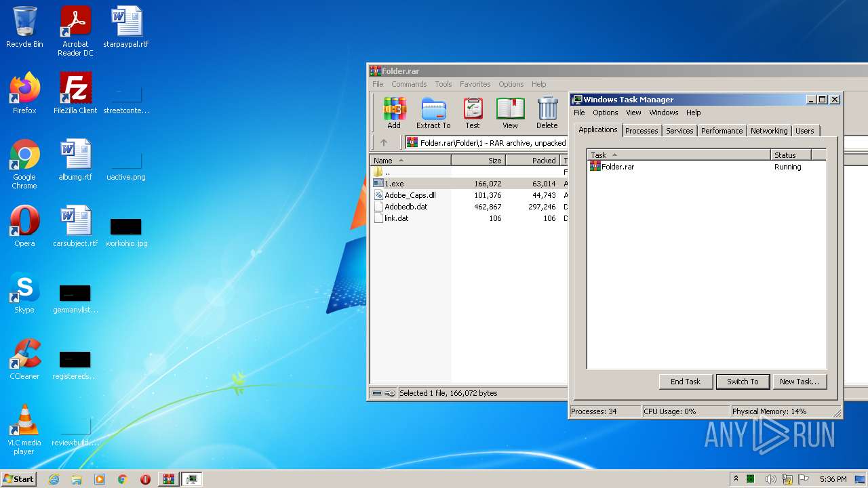Open Task Manager Windows menu
Image resolution: width=868 pixels, height=488 pixels.
tap(664, 113)
